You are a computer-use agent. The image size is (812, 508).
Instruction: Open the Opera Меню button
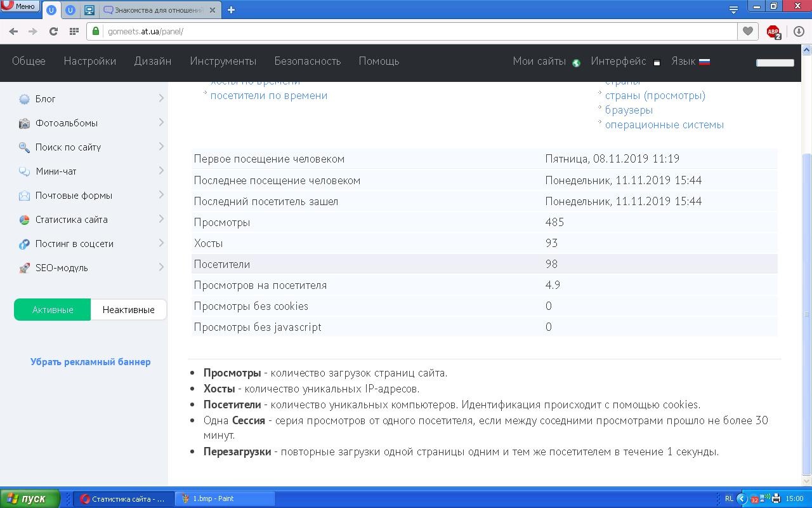20,7
